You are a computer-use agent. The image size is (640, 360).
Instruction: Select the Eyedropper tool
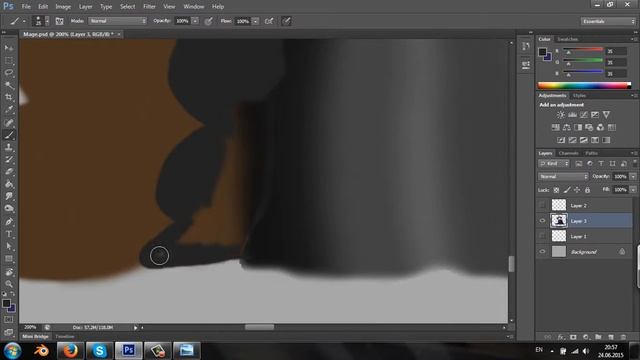[9, 109]
